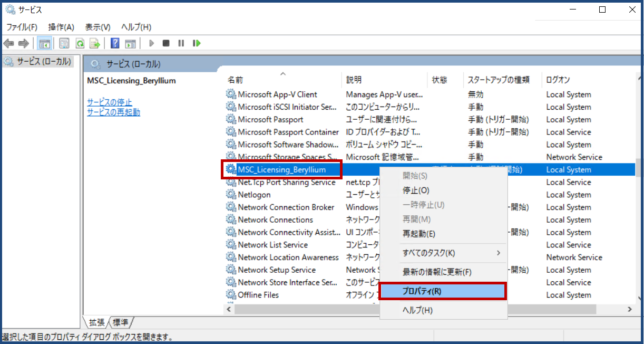Open help with the question mark icon
The width and height of the screenshot is (644, 344).
pyautogui.click(x=115, y=43)
